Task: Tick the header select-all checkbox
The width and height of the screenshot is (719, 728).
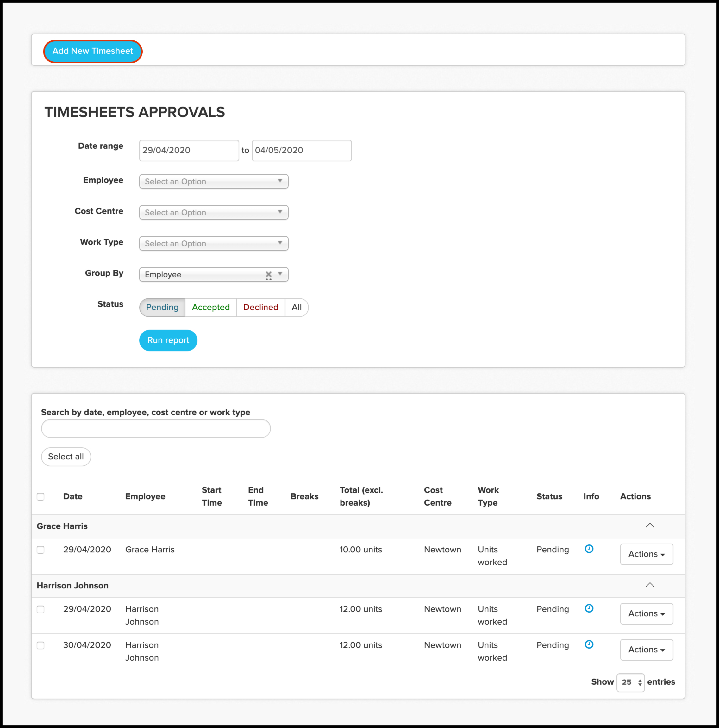Action: [41, 497]
